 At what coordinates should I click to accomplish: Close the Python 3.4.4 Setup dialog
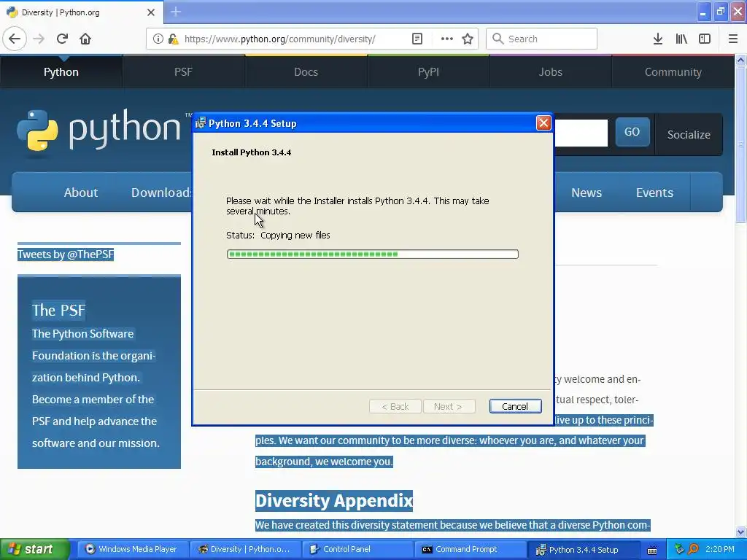point(543,122)
